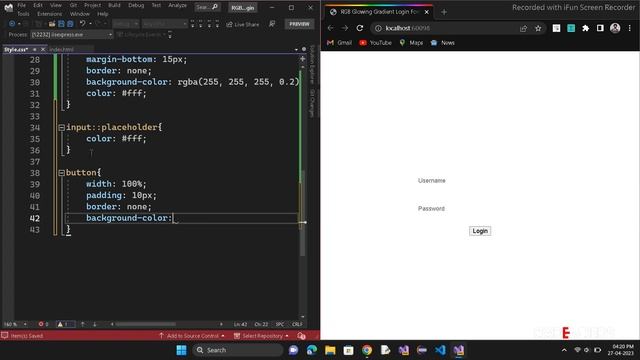The image size is (640, 360).
Task: Show hidden system tray icons chevron
Action: coord(564,350)
